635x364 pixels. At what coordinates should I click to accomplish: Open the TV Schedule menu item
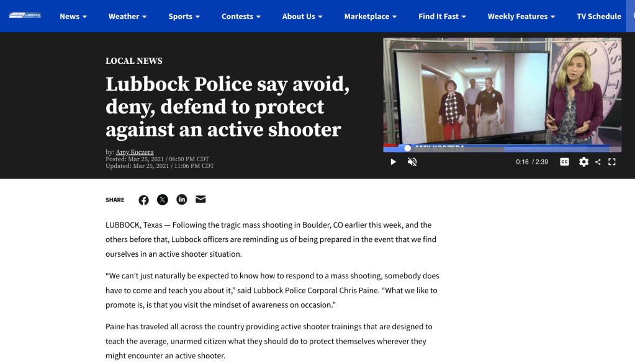598,16
